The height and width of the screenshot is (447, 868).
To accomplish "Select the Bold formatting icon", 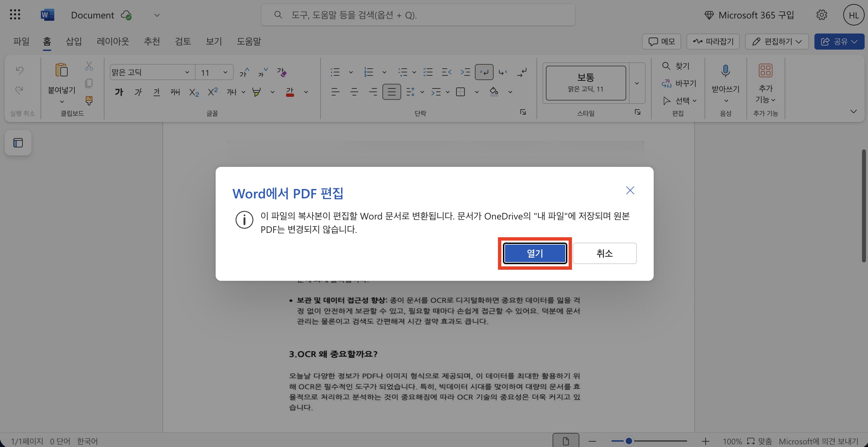I will pyautogui.click(x=119, y=92).
